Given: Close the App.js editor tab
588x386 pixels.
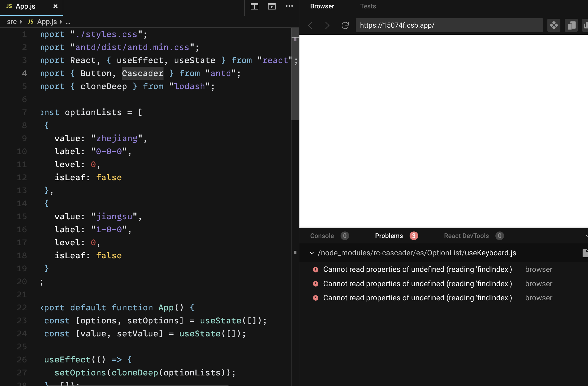Looking at the screenshot, I should tap(55, 6).
